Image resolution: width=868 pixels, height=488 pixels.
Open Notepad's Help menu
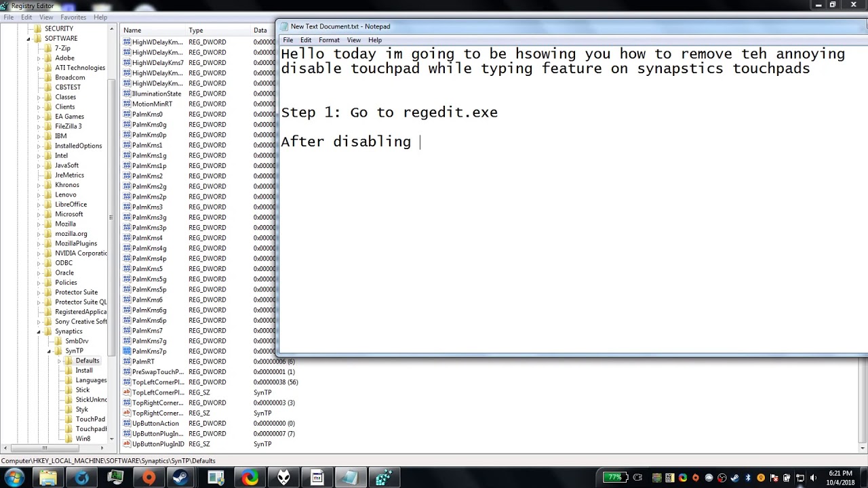point(375,40)
